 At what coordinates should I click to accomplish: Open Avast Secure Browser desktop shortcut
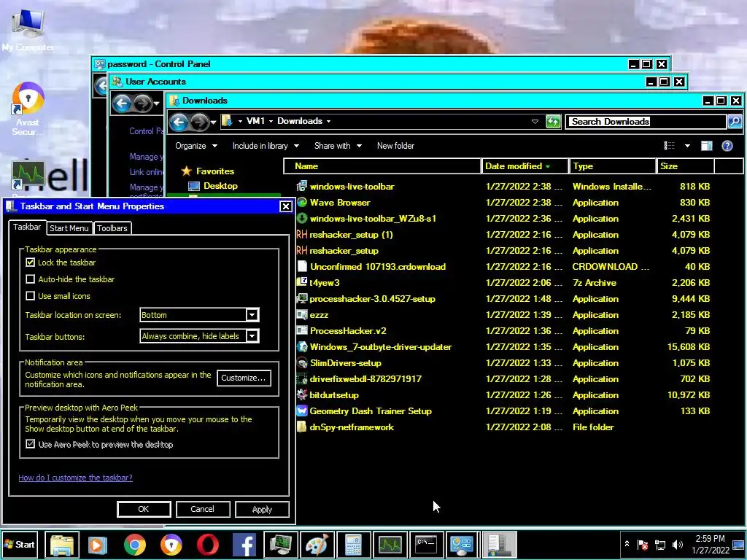coord(28,109)
